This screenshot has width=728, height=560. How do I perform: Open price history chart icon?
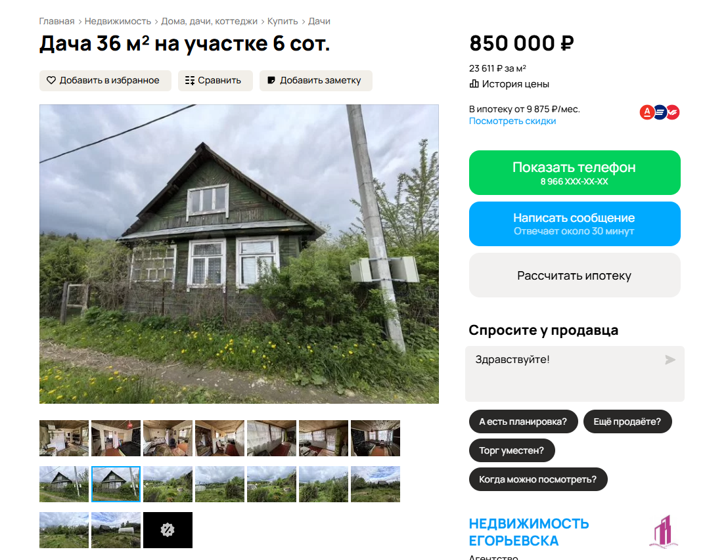[474, 84]
